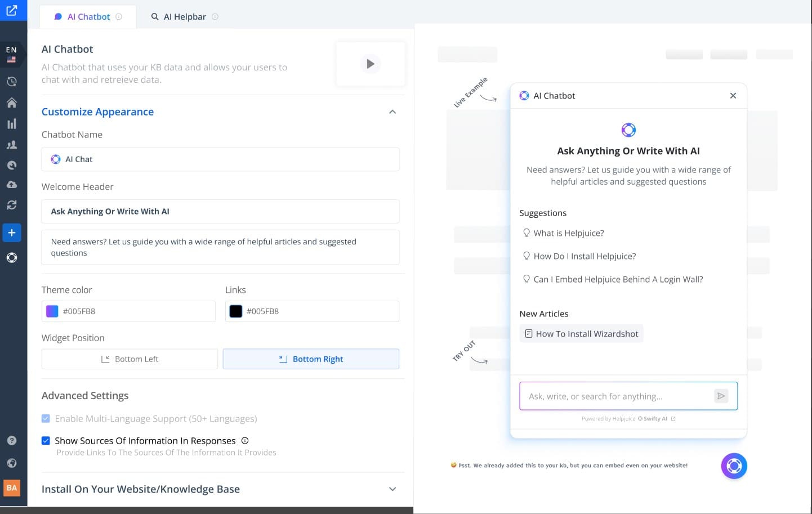The height and width of the screenshot is (514, 812).
Task: Click the blue plus button in the sidebar
Action: [x=11, y=233]
